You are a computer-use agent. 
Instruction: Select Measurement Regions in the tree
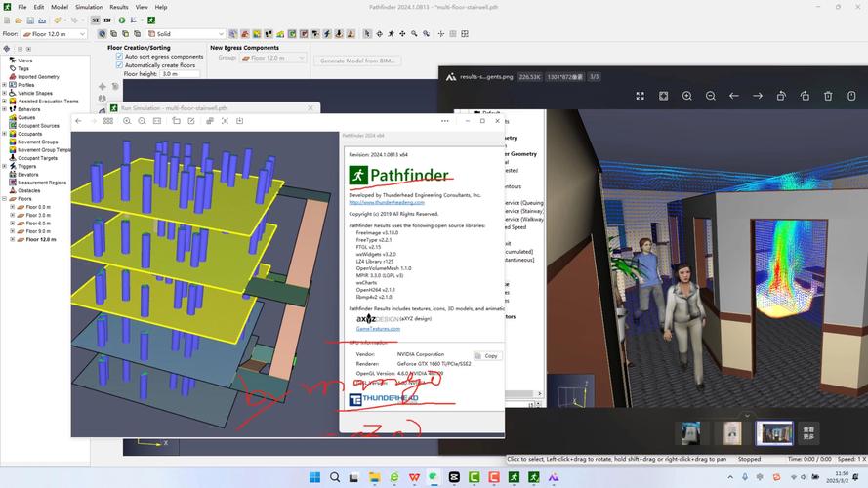(42, 183)
